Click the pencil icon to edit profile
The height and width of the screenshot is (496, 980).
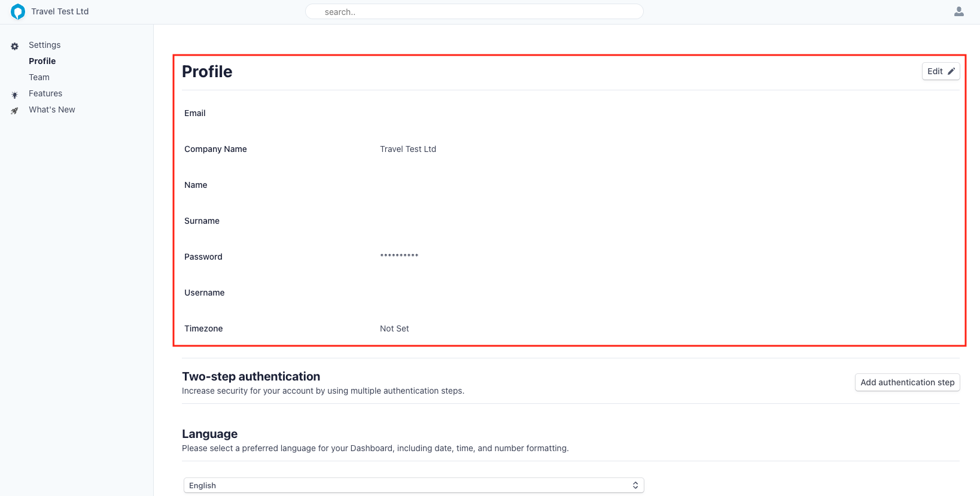pos(951,71)
